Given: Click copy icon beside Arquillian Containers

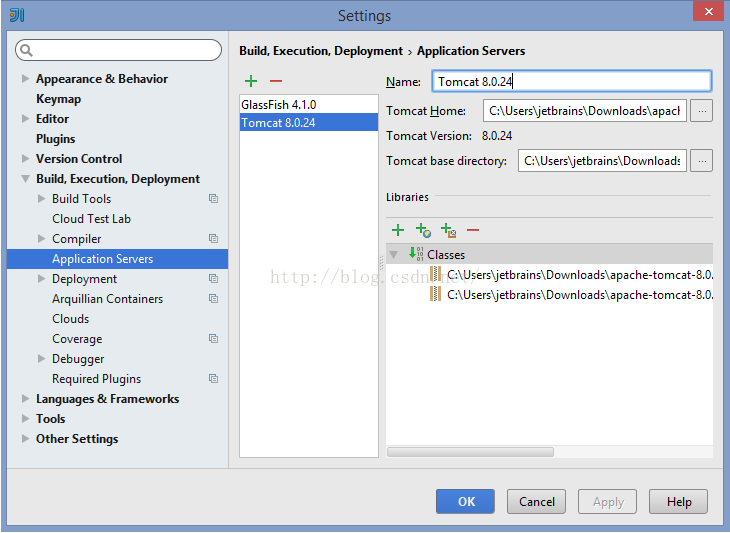Looking at the screenshot, I should (x=213, y=298).
